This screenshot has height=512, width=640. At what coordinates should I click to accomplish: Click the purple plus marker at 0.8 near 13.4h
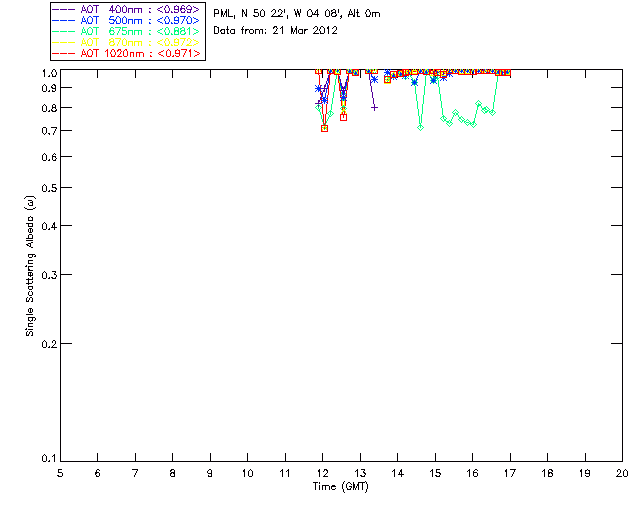374,108
